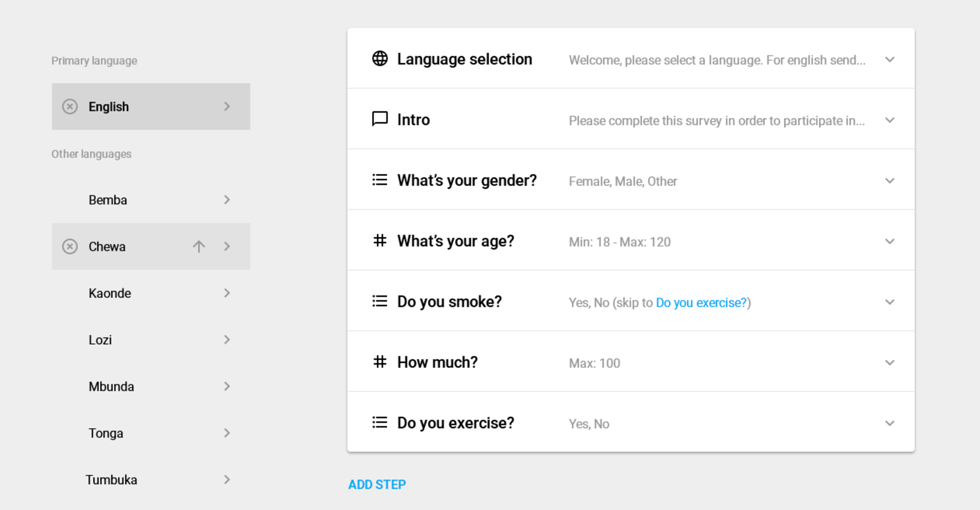Viewport: 980px width, 510px height.
Task: Select Bemba in the other languages list
Action: pyautogui.click(x=108, y=200)
